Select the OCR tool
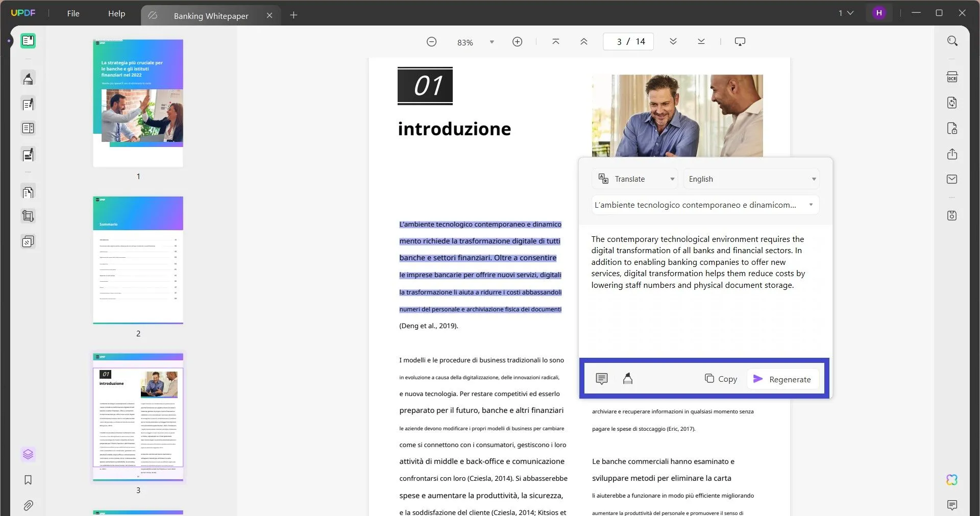980x516 pixels. 952,77
